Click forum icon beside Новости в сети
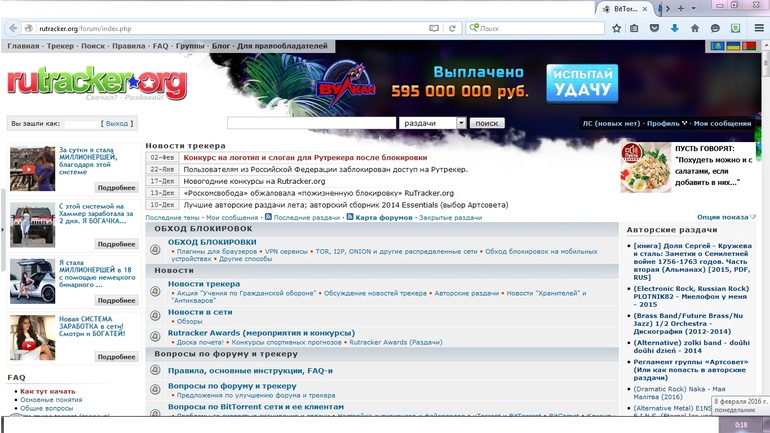This screenshot has height=433, width=770. point(155,315)
